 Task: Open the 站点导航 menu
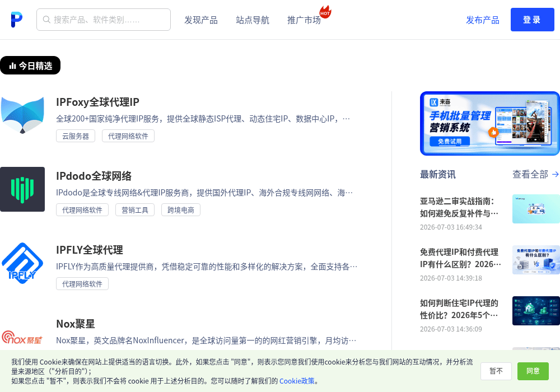pyautogui.click(x=253, y=20)
